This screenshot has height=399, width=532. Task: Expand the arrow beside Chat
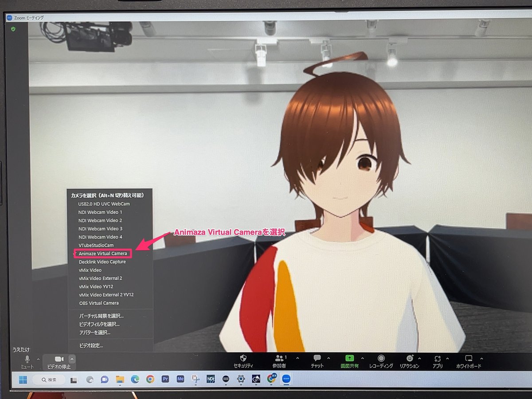pyautogui.click(x=329, y=358)
